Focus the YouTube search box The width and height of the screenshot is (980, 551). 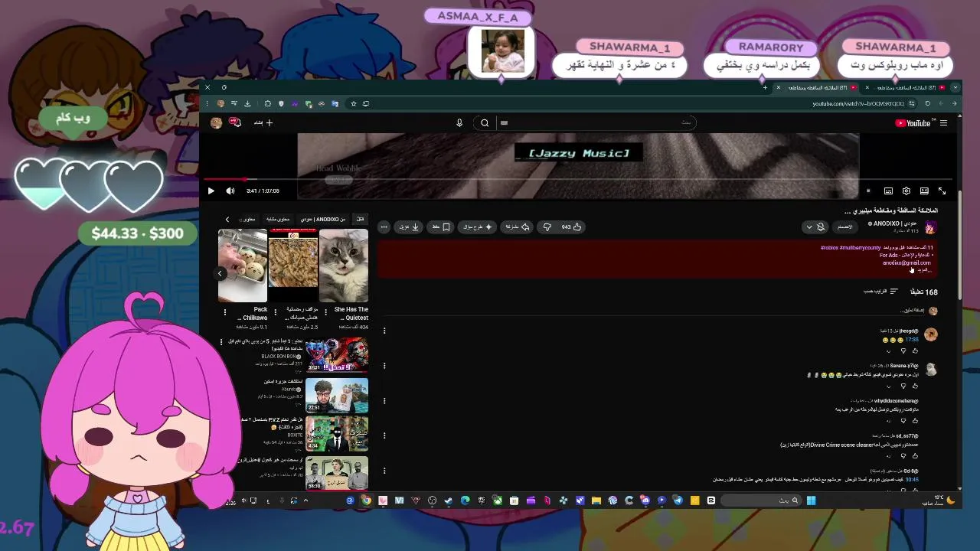pos(597,122)
